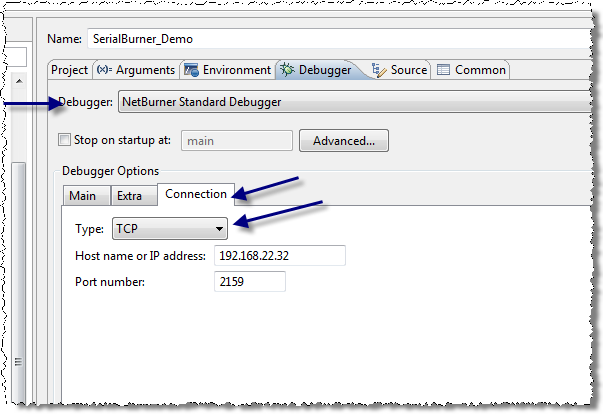Click the disabled main startup field

[237, 141]
